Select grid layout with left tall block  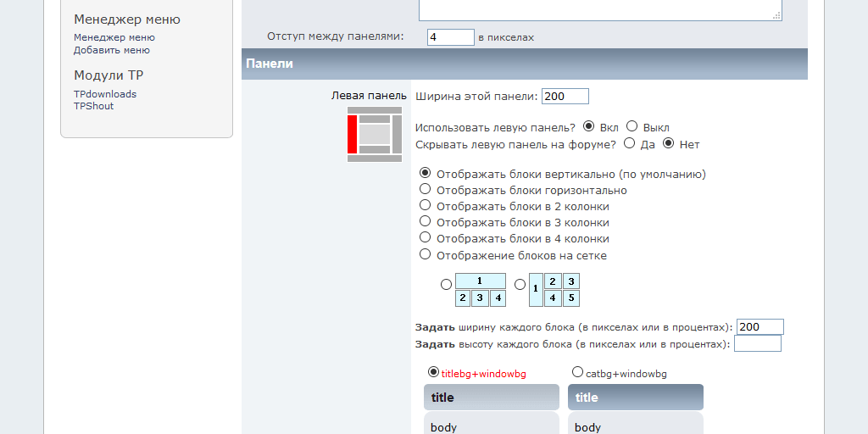pos(520,286)
